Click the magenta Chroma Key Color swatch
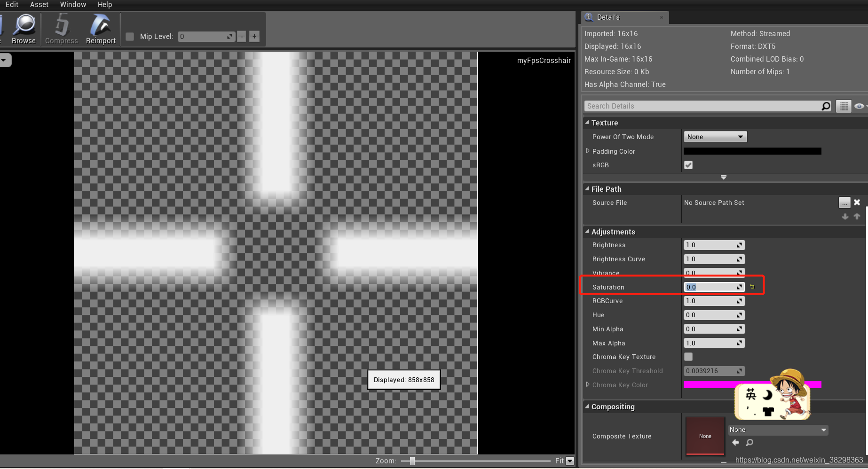 (x=752, y=385)
